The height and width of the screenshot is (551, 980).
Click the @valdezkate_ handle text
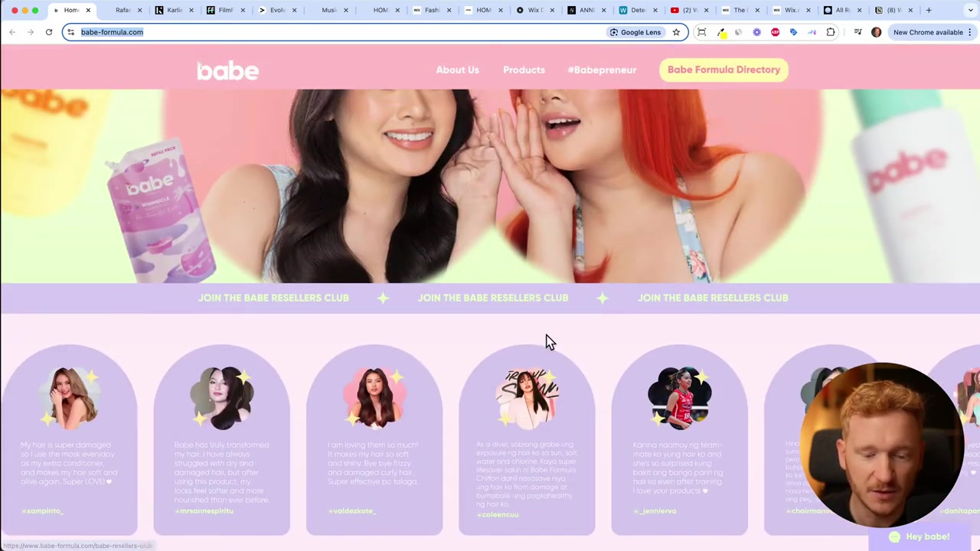[x=352, y=510]
